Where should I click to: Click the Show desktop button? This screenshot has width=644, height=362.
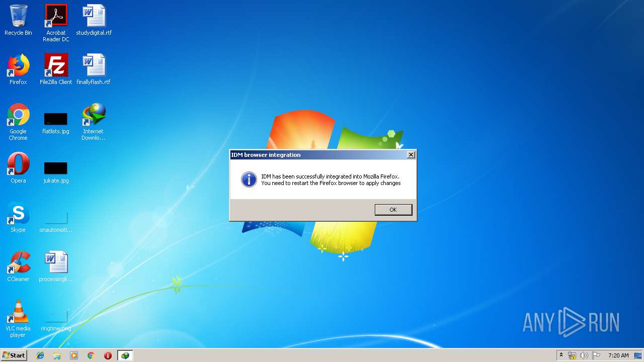[x=639, y=355]
